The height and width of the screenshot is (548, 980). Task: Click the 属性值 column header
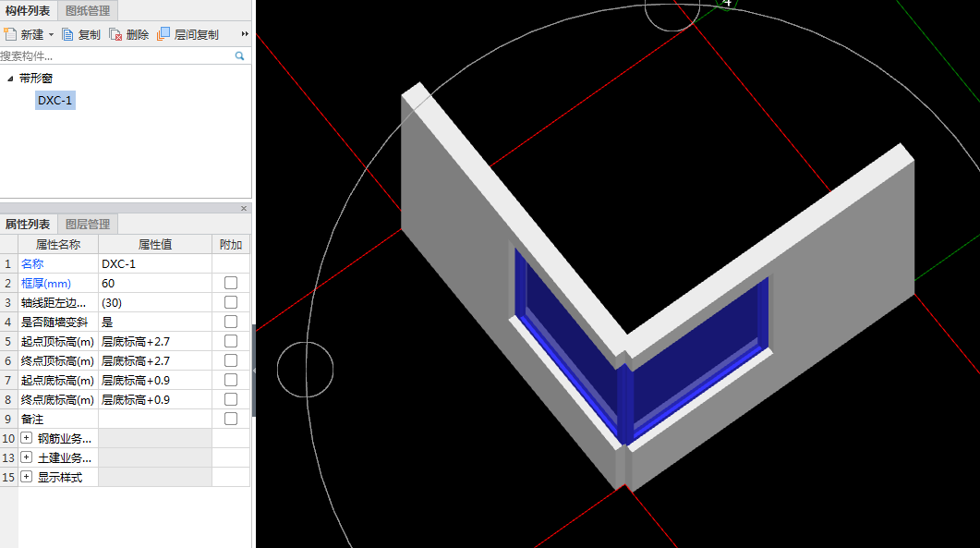pos(155,245)
